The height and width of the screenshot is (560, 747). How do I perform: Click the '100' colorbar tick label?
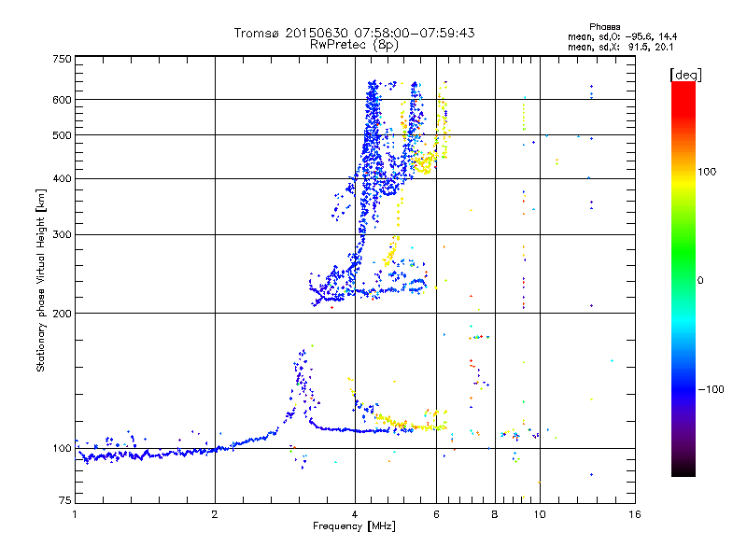[707, 172]
